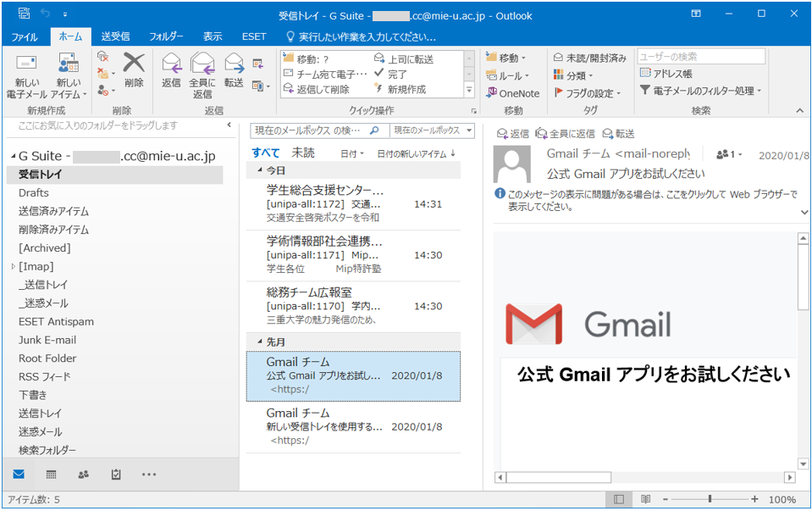Apply the 返信して削除 quick step
This screenshot has height=511, width=812.
(316, 89)
